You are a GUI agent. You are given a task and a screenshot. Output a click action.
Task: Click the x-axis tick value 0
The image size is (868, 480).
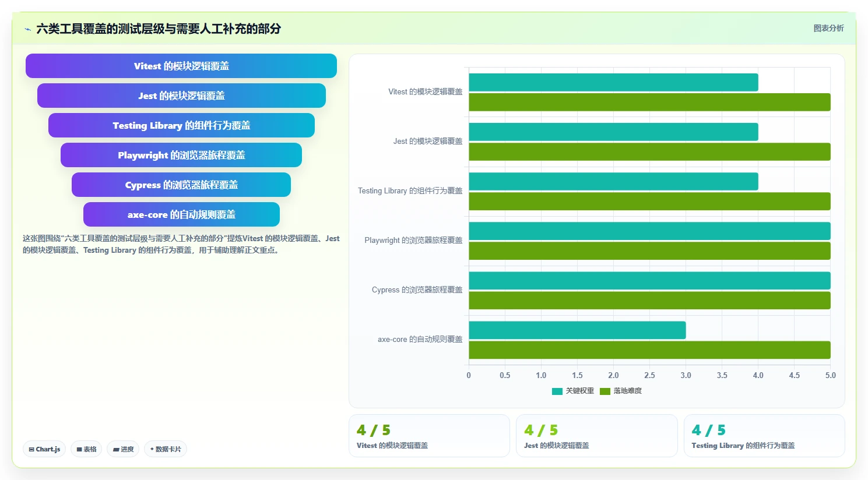point(469,375)
